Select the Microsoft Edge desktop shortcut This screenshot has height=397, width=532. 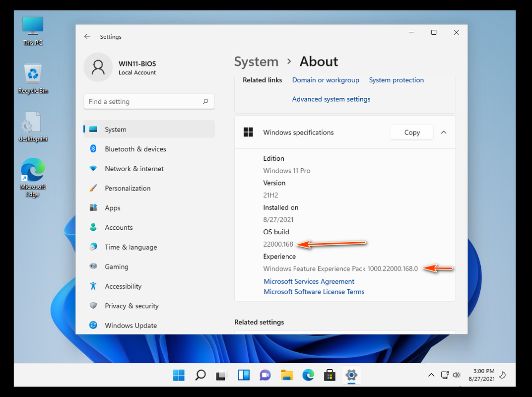(x=33, y=178)
